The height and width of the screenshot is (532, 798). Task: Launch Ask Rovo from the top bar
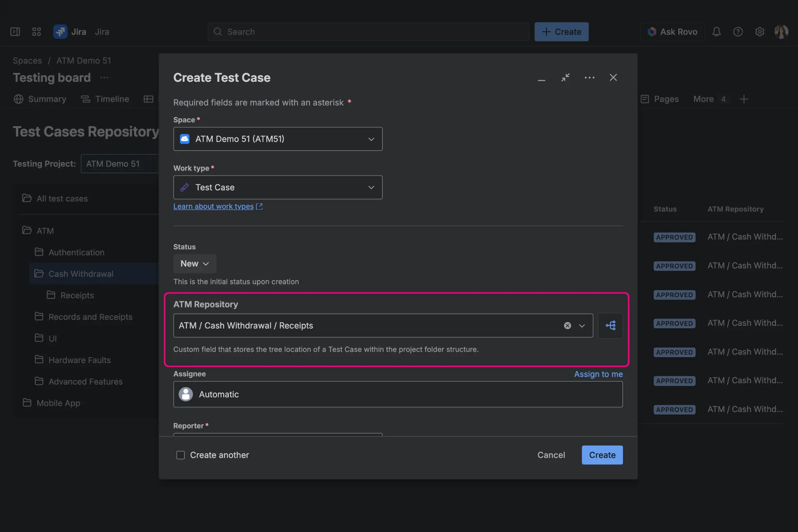pos(672,32)
